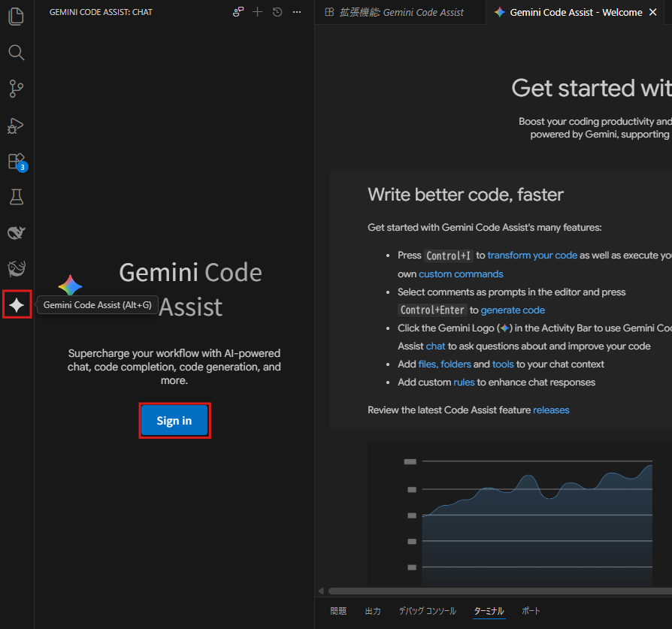
Task: Open the 'rules' link
Action: click(x=464, y=383)
